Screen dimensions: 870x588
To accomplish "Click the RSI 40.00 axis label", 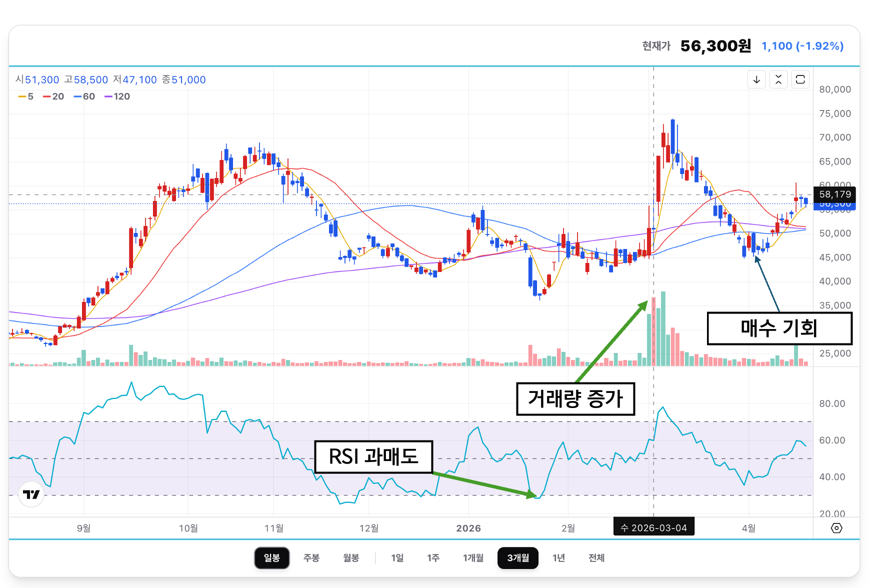I will (832, 477).
